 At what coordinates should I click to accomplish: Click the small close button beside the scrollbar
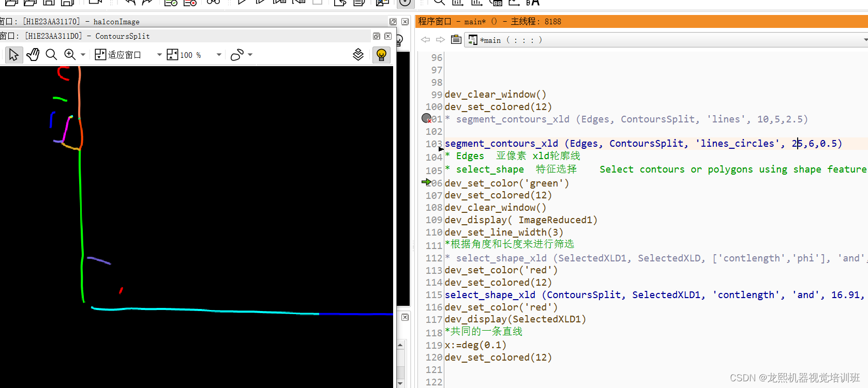point(405,317)
